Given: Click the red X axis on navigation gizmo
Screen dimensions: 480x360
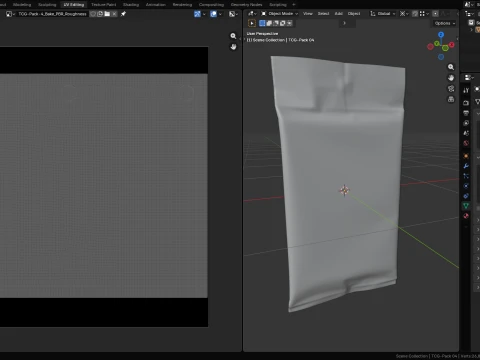Looking at the screenshot, I should click(452, 44).
